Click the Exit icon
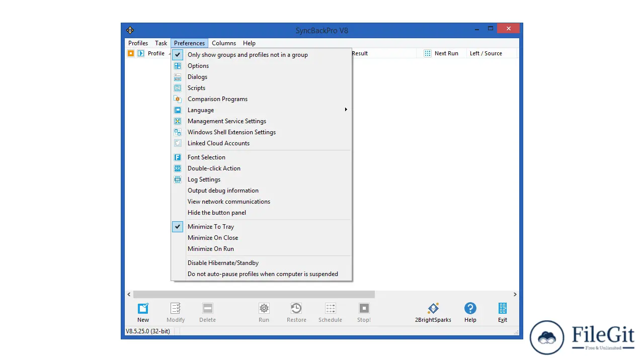 pyautogui.click(x=503, y=308)
